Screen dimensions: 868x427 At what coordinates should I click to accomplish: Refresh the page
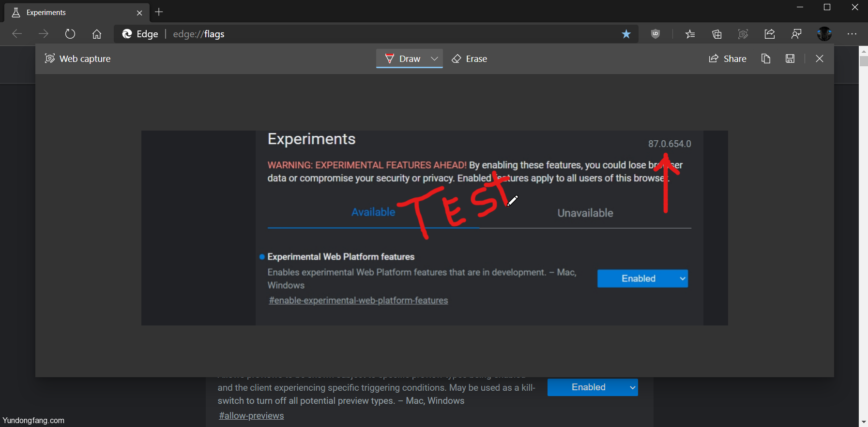[x=70, y=34]
